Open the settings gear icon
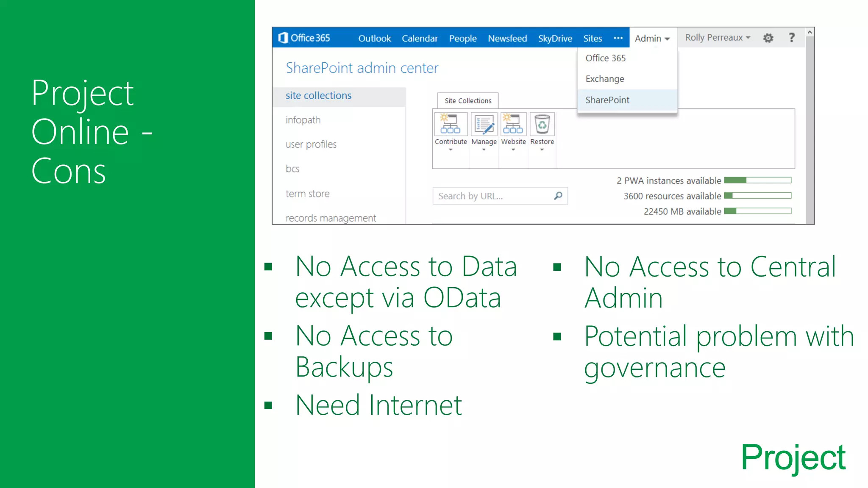This screenshot has height=488, width=868. click(x=768, y=38)
